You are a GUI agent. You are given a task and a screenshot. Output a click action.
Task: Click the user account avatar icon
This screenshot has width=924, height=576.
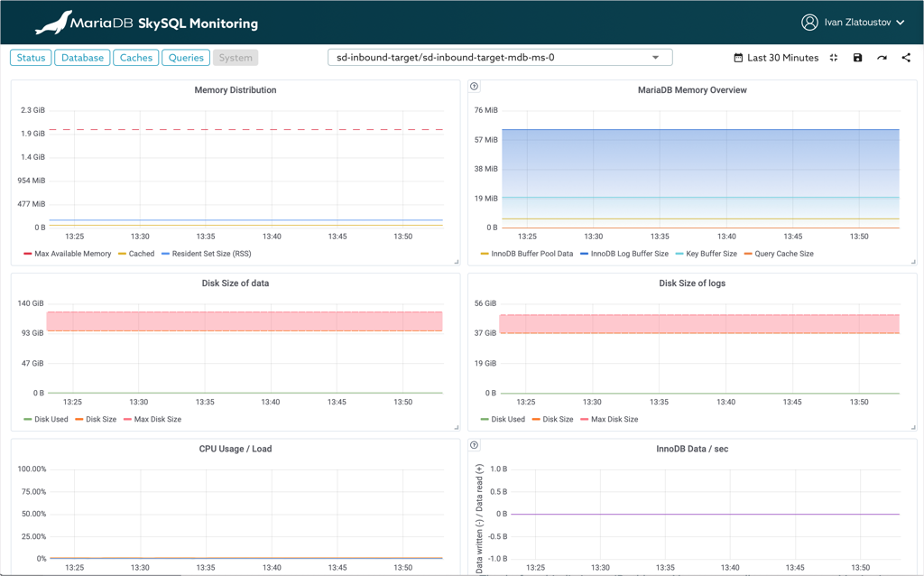tap(809, 23)
